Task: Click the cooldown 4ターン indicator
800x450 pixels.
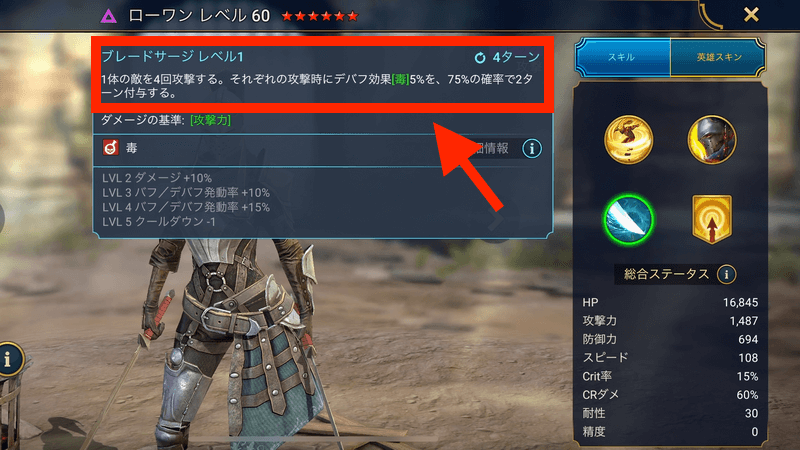Action: click(x=506, y=57)
